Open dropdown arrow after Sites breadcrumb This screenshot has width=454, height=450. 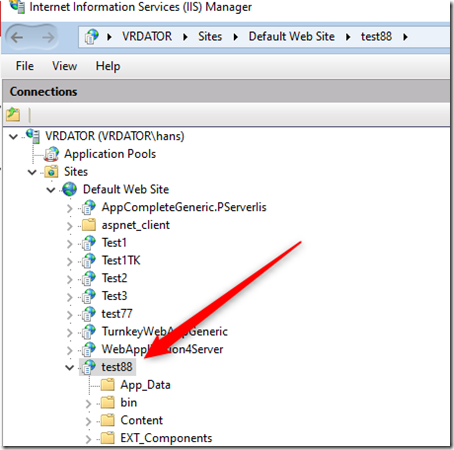(x=236, y=37)
